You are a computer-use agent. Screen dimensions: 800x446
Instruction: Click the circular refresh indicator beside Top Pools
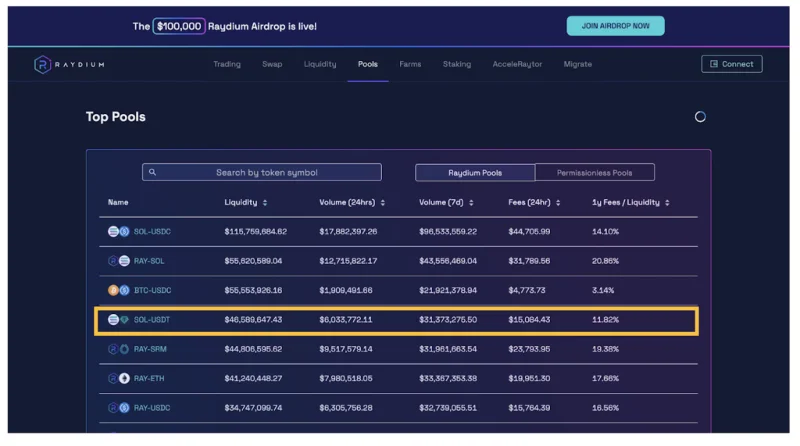pyautogui.click(x=700, y=117)
